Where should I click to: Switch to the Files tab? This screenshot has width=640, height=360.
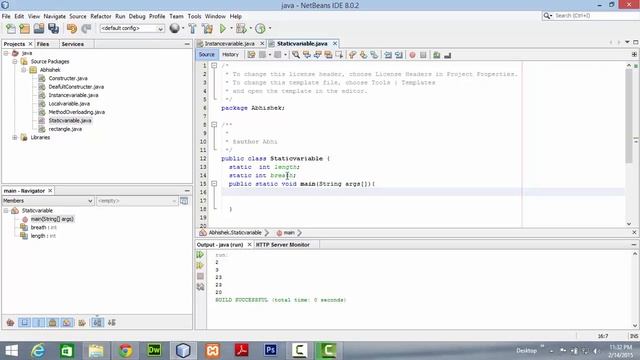[x=43, y=44]
